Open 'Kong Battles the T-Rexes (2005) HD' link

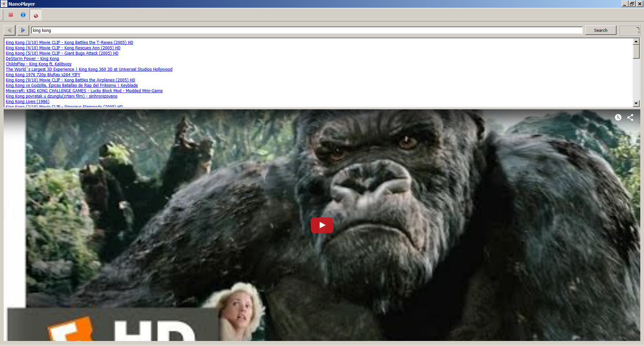(69, 43)
